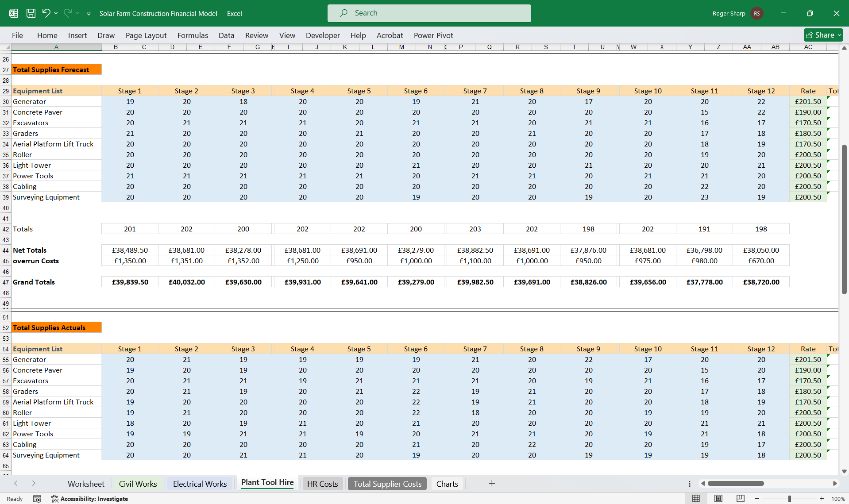Open the Acrobat ribbon tab
The height and width of the screenshot is (504, 849).
tap(390, 35)
